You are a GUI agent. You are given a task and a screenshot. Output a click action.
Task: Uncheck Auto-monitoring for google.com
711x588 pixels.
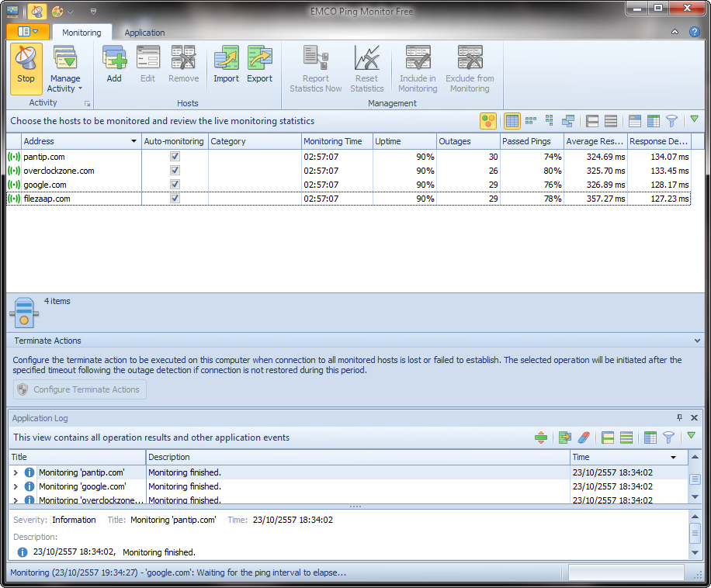click(x=175, y=185)
